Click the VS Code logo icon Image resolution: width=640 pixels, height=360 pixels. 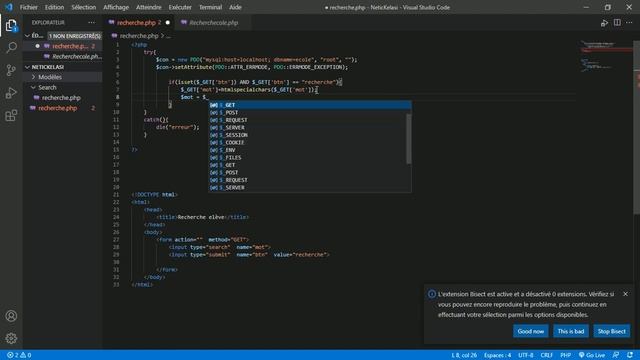coord(9,7)
